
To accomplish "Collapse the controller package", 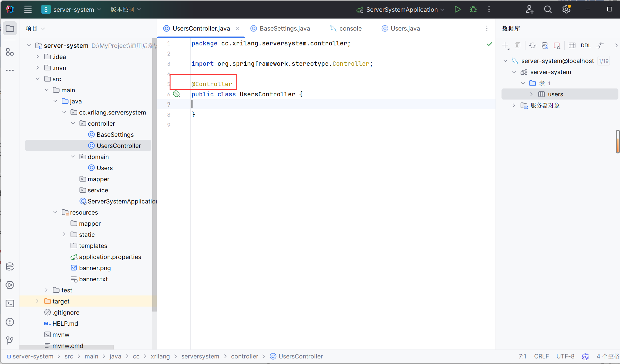I will tap(73, 123).
